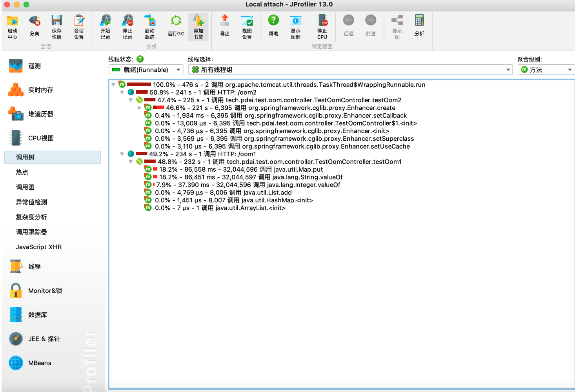The width and height of the screenshot is (575, 392).
Task: Select the java.util.HashMap.<init> row
Action: click(x=229, y=200)
